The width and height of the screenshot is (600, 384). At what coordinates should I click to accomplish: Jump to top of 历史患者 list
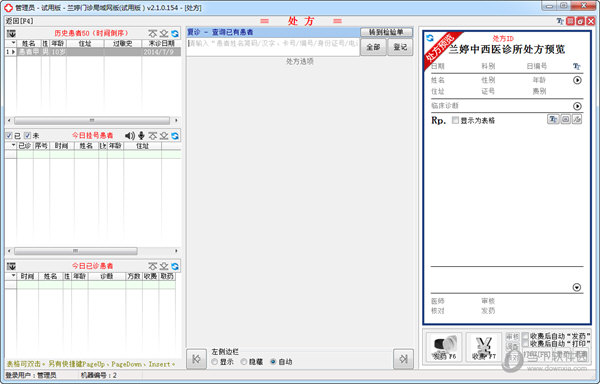click(x=153, y=34)
